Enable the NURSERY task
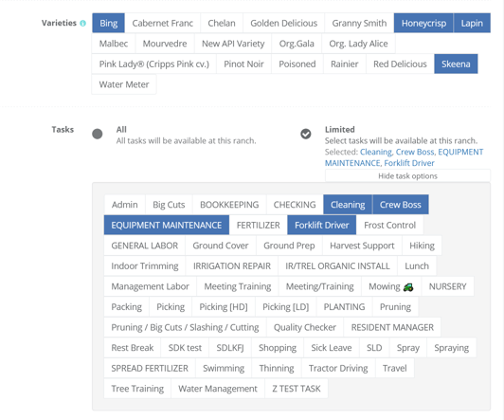Image resolution: width=504 pixels, height=420 pixels. click(447, 286)
